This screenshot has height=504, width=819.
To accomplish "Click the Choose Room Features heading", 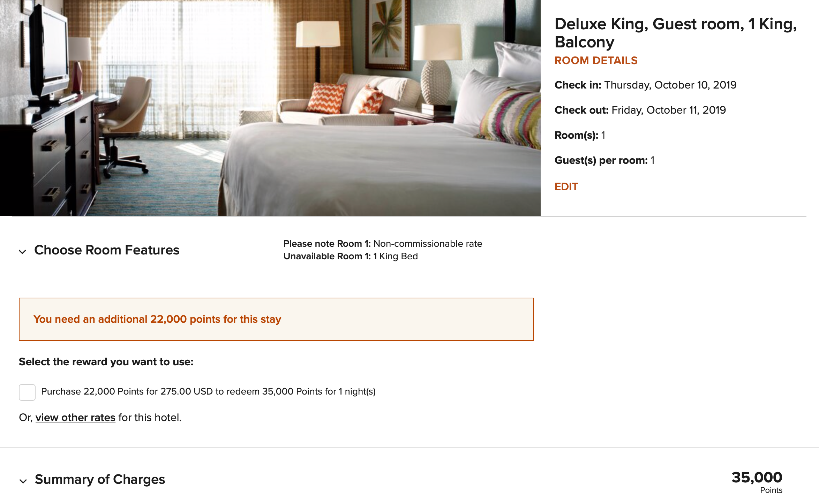I will tap(107, 250).
